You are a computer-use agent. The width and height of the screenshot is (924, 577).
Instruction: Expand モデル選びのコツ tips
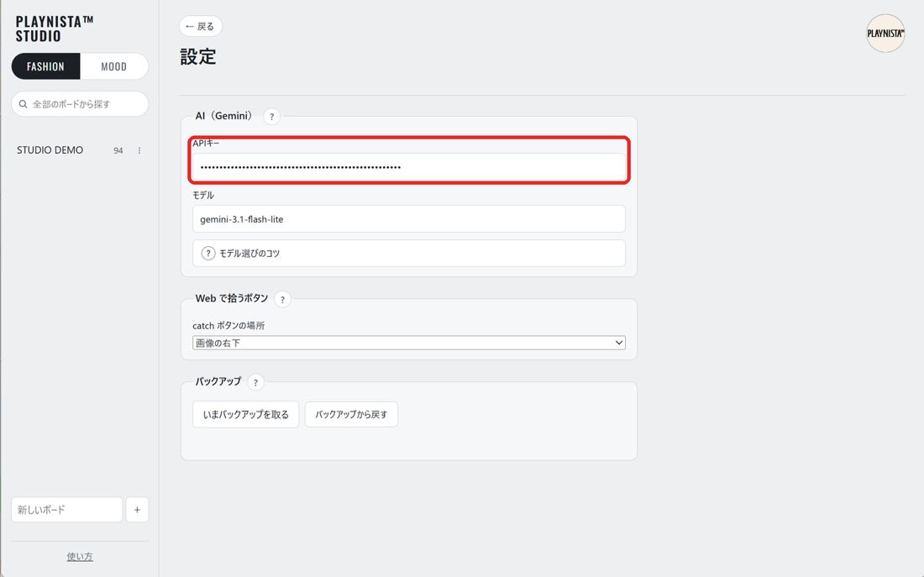[408, 254]
